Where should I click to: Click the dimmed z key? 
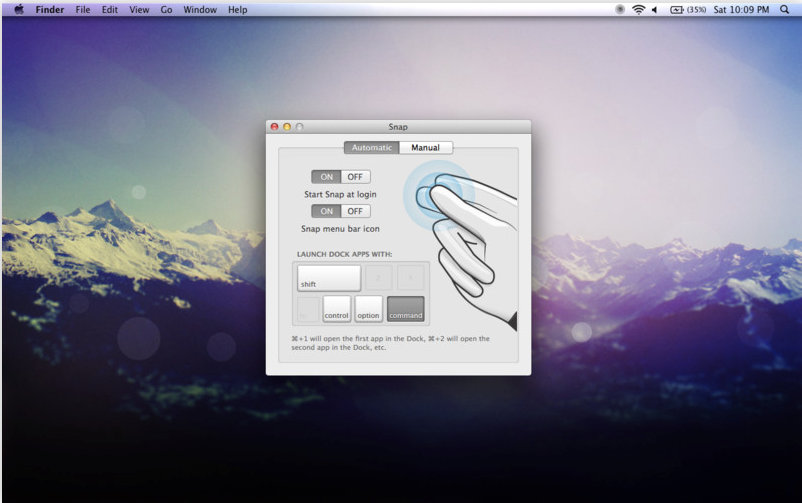tap(378, 278)
